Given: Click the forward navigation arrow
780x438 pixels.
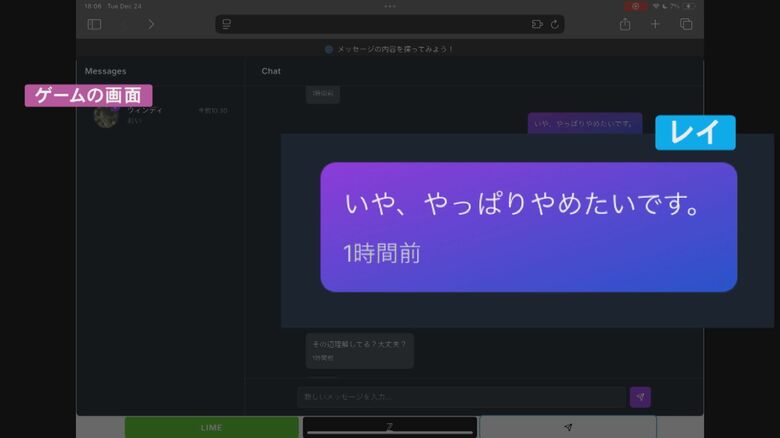Looking at the screenshot, I should (x=151, y=24).
